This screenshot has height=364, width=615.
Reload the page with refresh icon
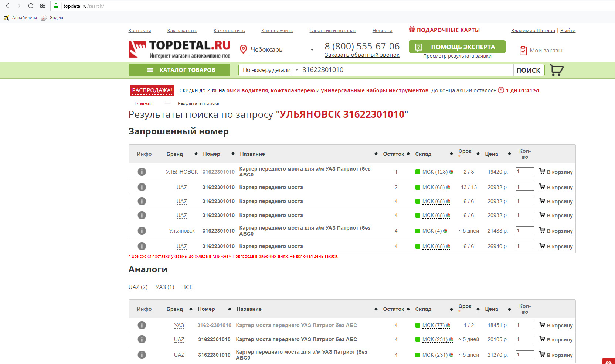(31, 6)
